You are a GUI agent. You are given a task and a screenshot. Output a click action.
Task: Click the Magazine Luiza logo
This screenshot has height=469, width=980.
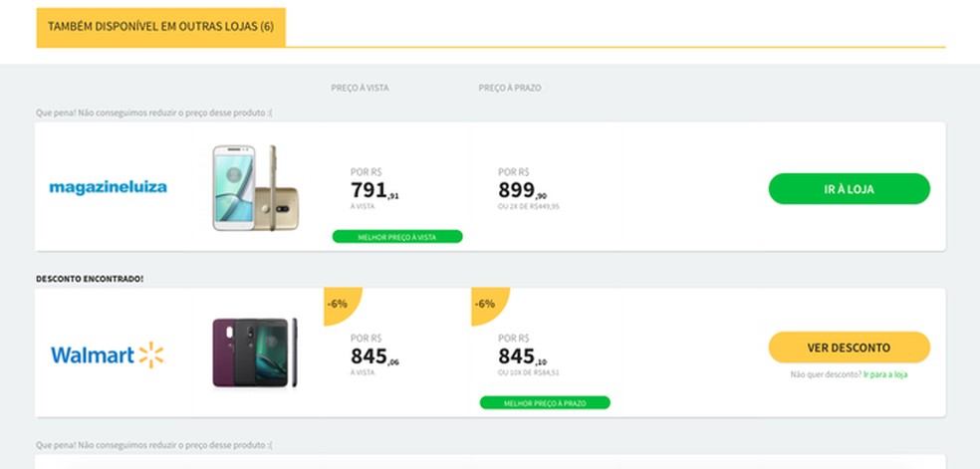pyautogui.click(x=109, y=187)
